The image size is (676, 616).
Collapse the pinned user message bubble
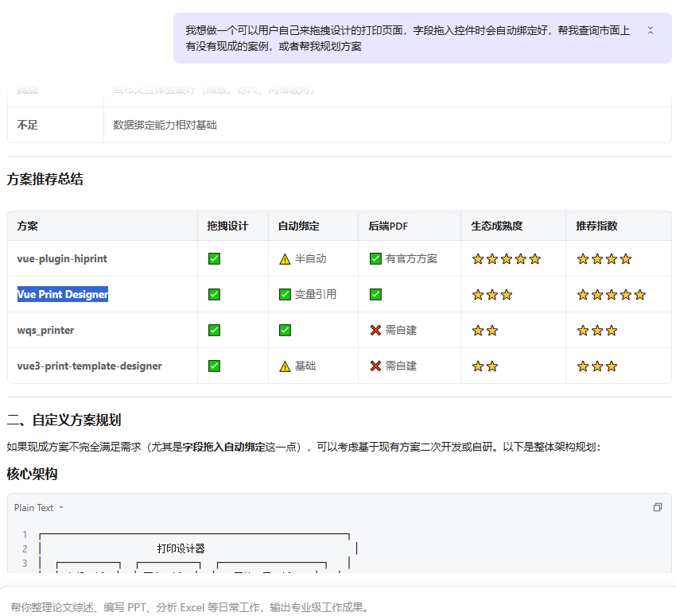click(650, 30)
